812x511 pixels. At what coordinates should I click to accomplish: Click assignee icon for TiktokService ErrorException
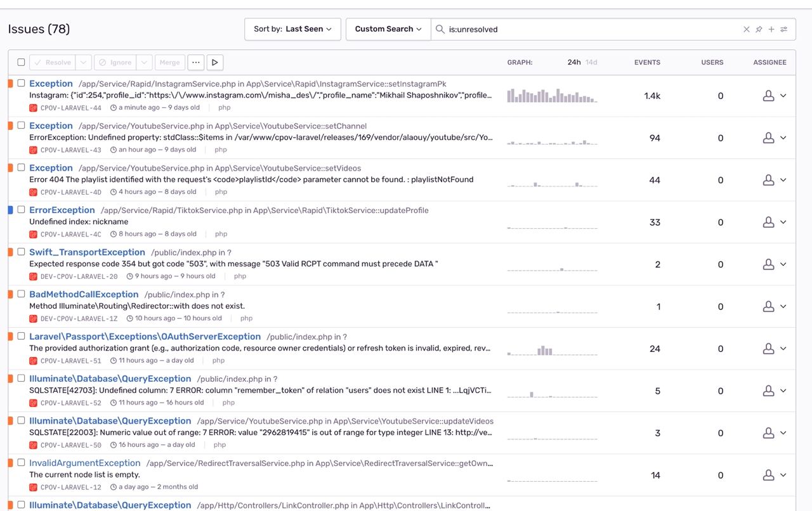[x=768, y=222]
